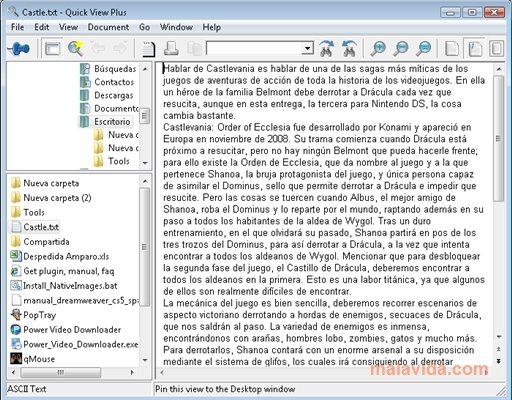The width and height of the screenshot is (512, 400).
Task: Select Documentos folder in tree
Action: (x=109, y=108)
